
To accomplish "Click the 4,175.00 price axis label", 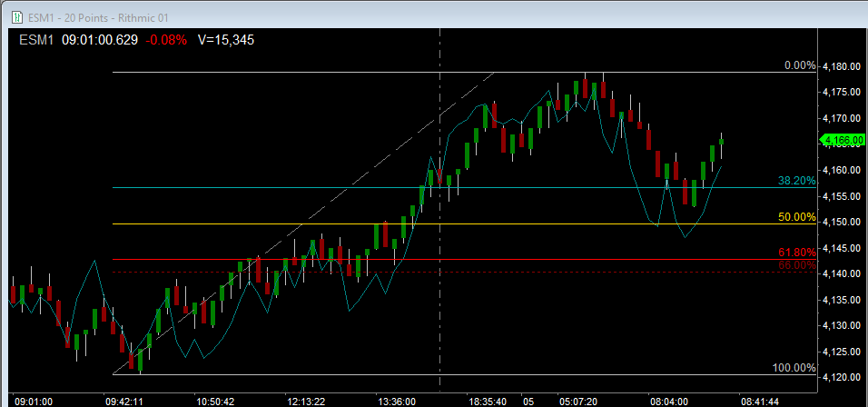I will click(842, 92).
